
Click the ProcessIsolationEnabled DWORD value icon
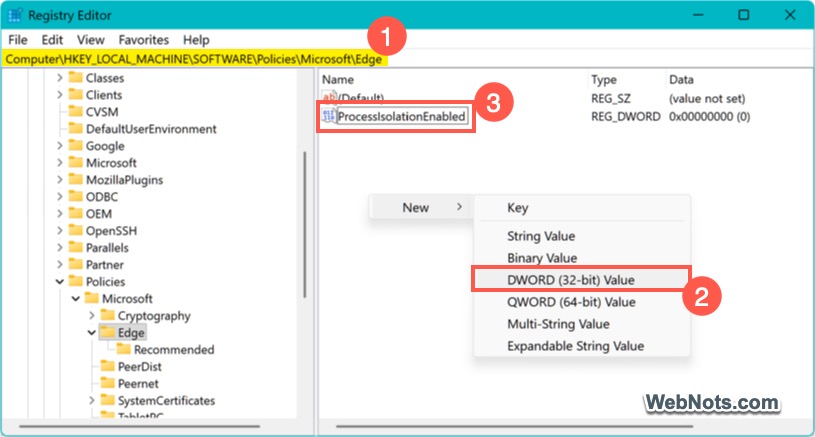pos(328,116)
